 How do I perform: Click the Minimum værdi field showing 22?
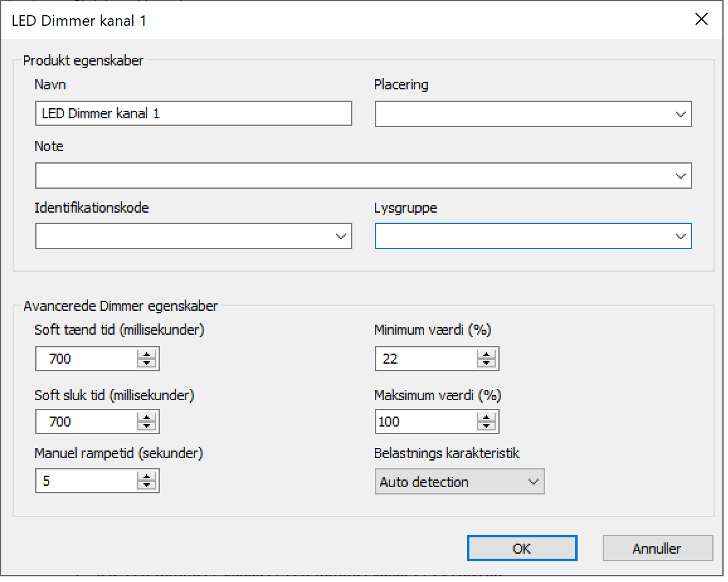pyautogui.click(x=425, y=359)
